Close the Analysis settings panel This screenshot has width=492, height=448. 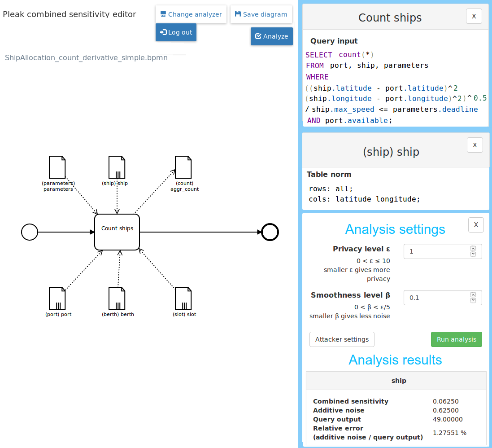pos(476,225)
